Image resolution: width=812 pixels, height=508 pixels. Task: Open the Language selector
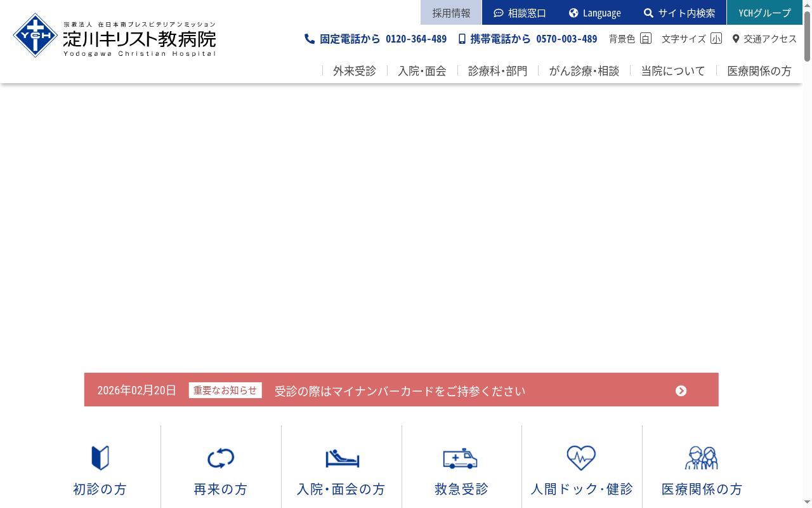(594, 13)
